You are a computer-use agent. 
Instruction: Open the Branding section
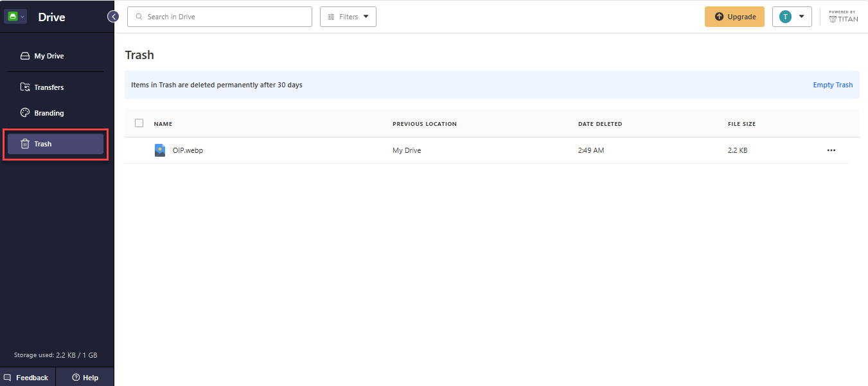click(x=55, y=113)
